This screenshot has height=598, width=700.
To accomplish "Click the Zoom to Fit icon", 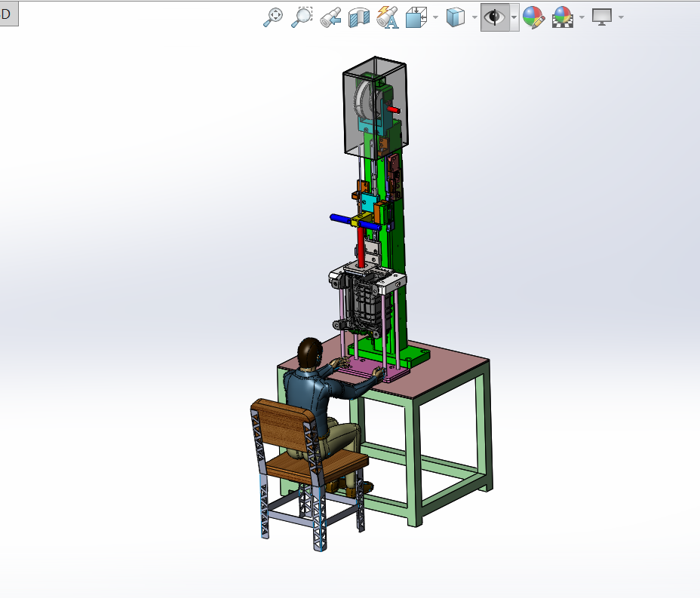I will click(273, 17).
